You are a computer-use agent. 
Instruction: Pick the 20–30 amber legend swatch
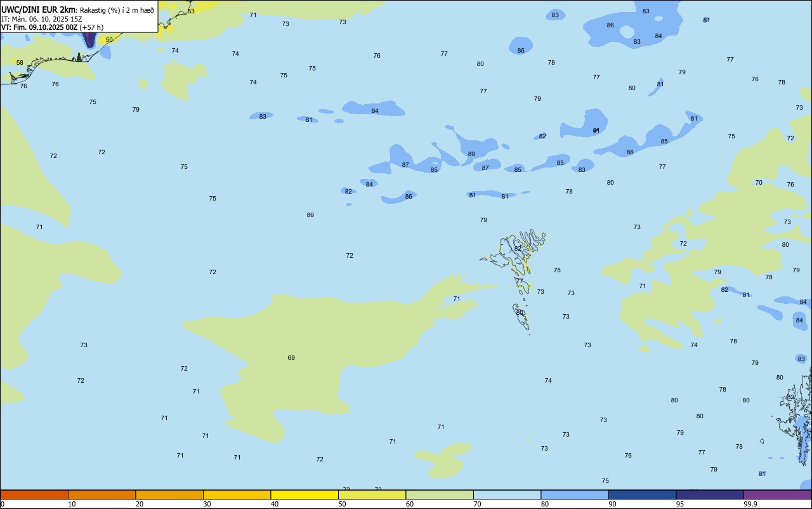click(x=169, y=494)
